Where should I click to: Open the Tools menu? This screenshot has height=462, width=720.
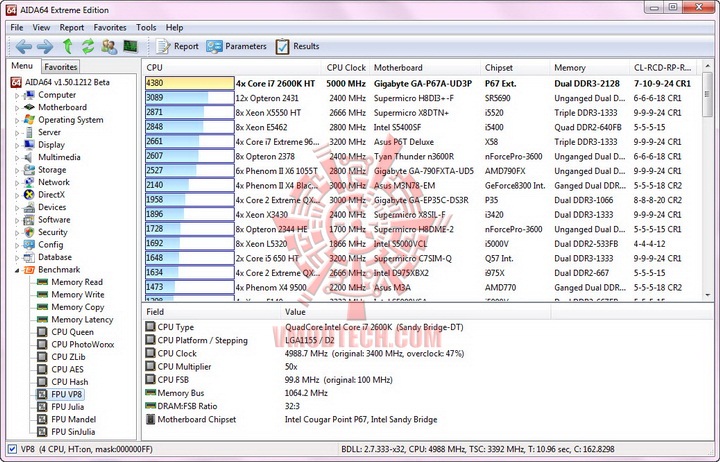146,28
